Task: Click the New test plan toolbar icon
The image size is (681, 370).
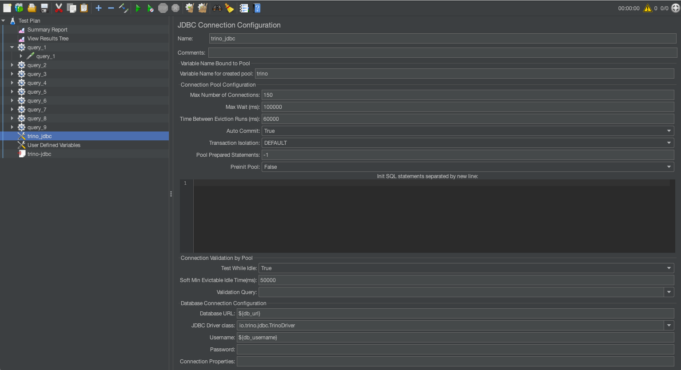Action: (x=7, y=8)
